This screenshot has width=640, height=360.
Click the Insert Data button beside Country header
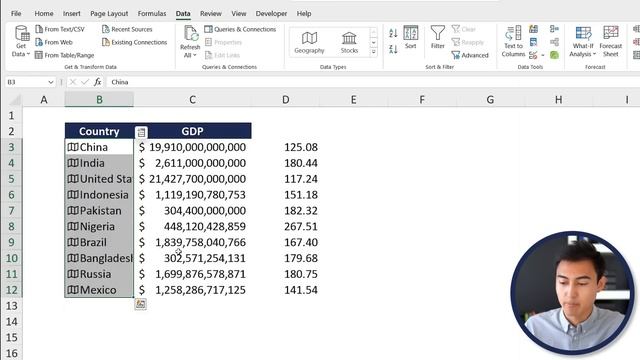click(141, 132)
